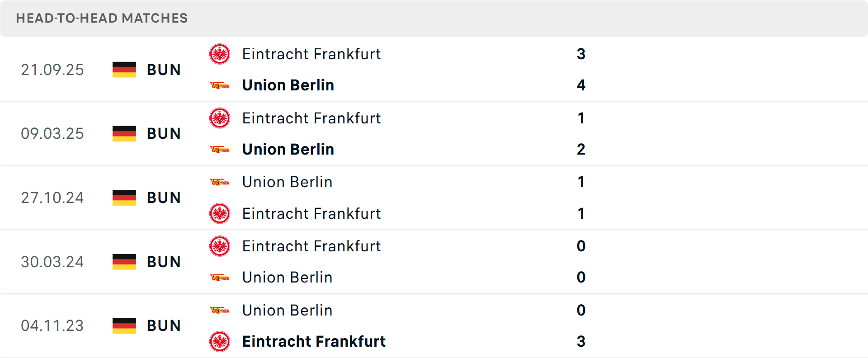Click the Union Berlin logo in the 27.10.24 row

220,182
